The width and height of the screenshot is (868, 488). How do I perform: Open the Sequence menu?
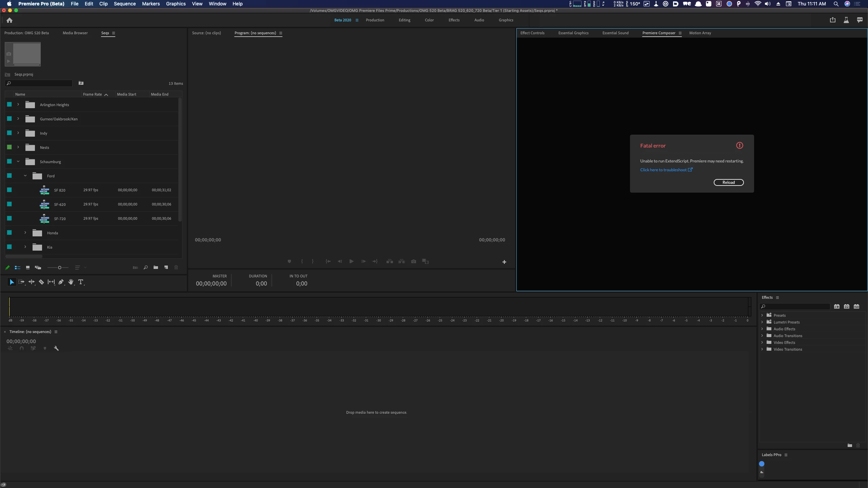[124, 4]
